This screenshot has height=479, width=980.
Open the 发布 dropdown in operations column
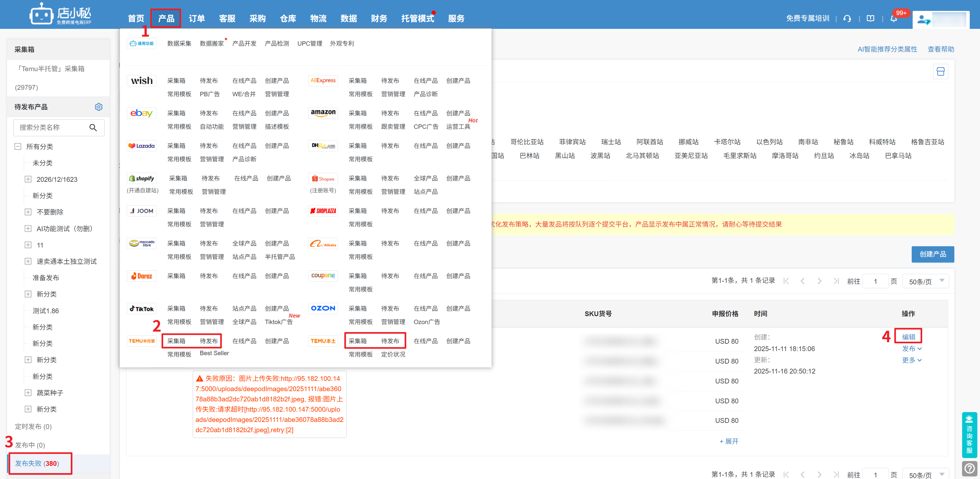(911, 349)
